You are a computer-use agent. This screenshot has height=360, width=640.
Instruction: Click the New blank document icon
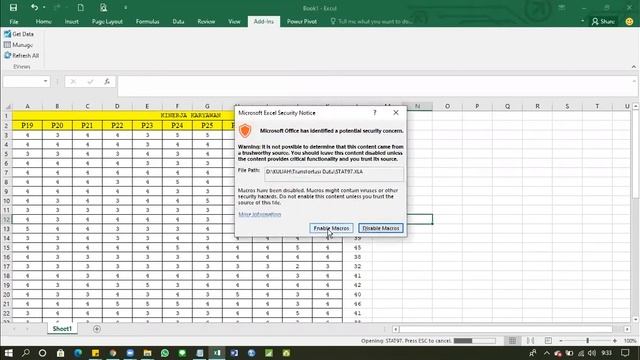80,7
